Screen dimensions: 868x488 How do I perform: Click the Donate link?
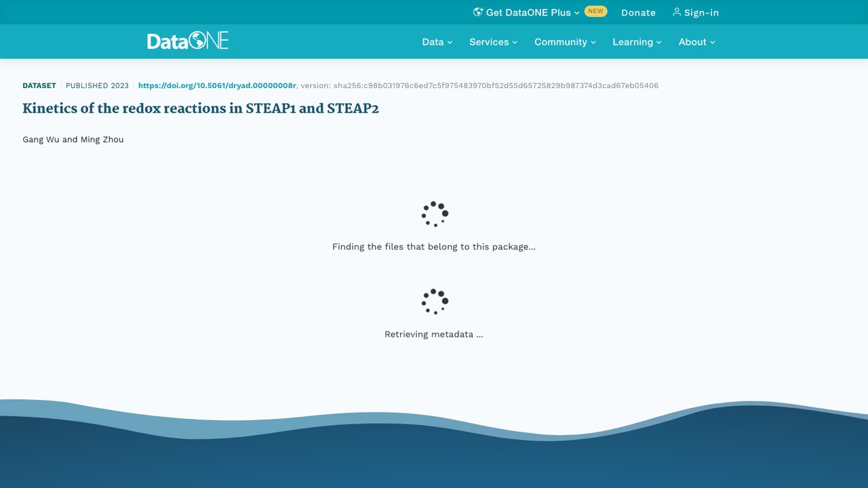pos(638,12)
